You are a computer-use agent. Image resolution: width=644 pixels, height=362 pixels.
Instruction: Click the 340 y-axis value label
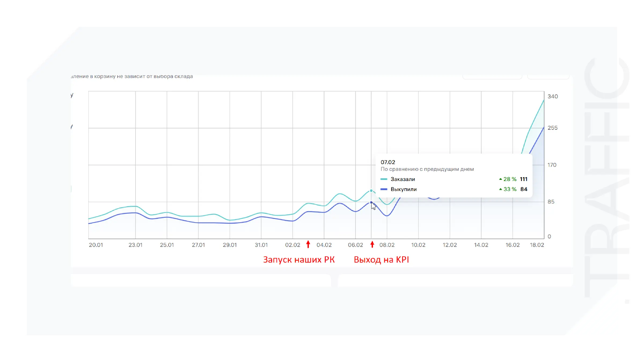[x=552, y=97]
